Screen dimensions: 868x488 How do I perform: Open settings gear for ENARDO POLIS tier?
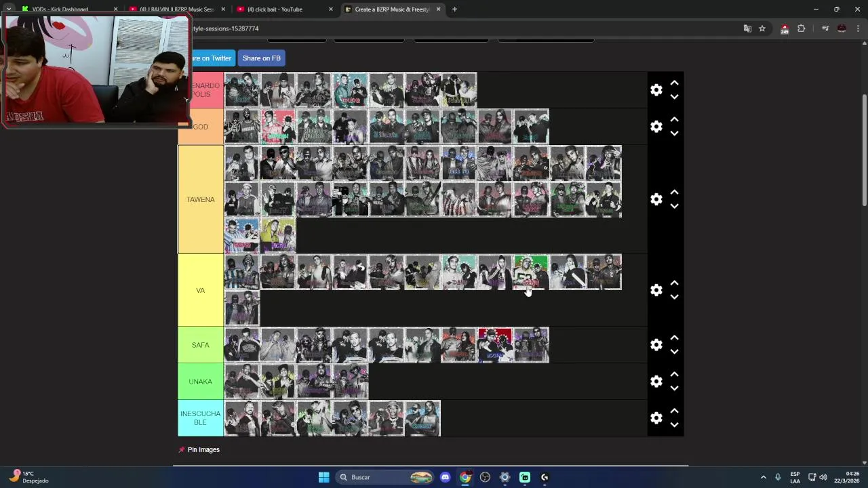click(656, 90)
